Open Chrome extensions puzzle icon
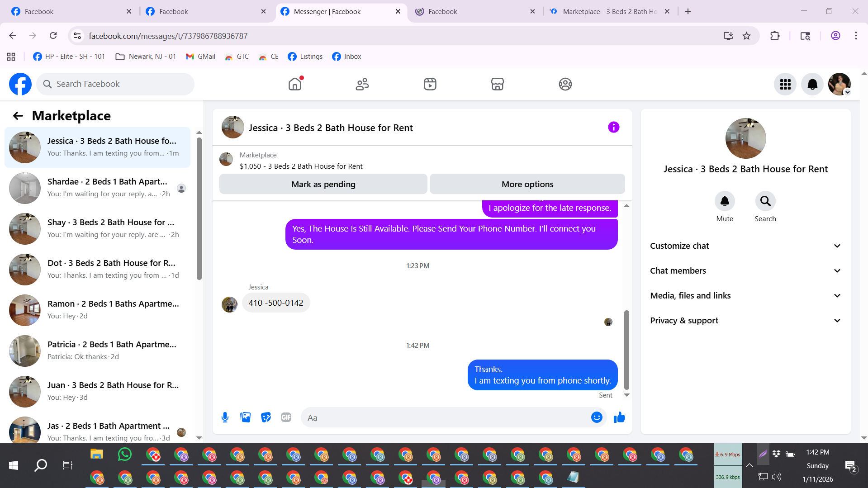Screen dimensions: 868x488 (x=775, y=36)
